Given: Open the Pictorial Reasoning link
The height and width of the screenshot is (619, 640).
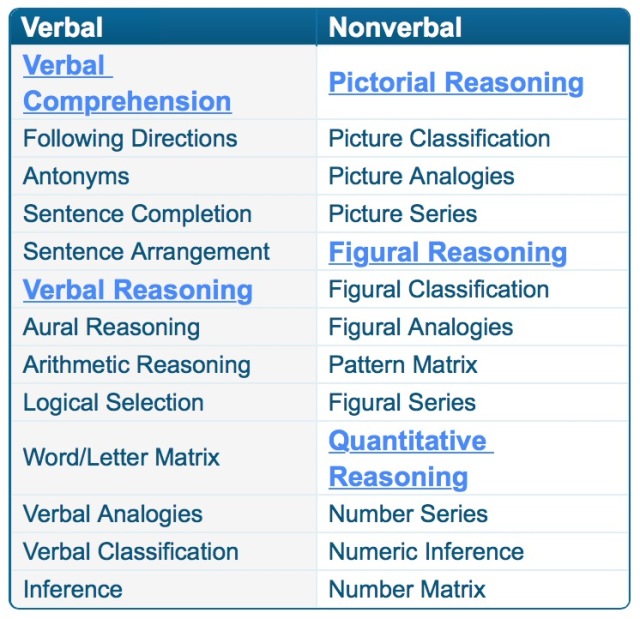Looking at the screenshot, I should point(456,82).
